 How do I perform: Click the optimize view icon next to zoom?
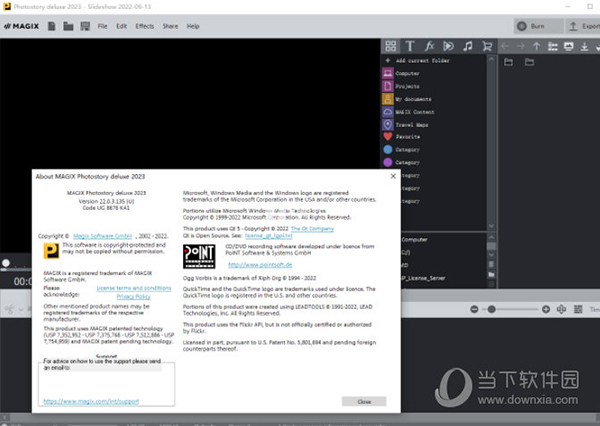coord(561,309)
